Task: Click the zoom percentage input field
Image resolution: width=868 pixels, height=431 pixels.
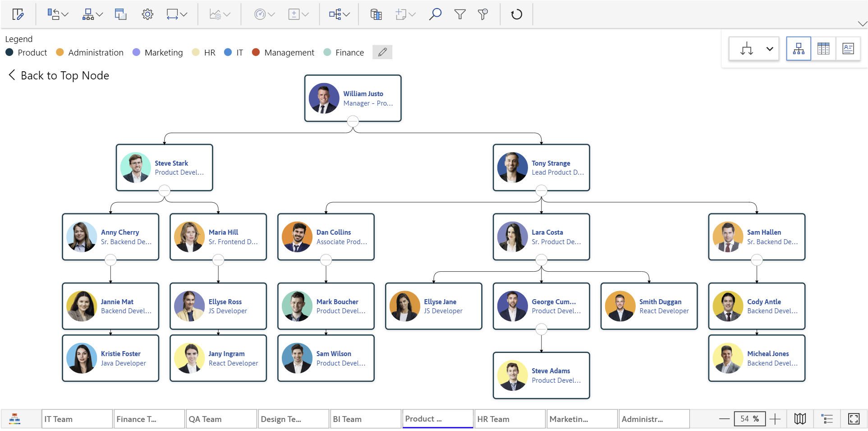Action: tap(749, 419)
